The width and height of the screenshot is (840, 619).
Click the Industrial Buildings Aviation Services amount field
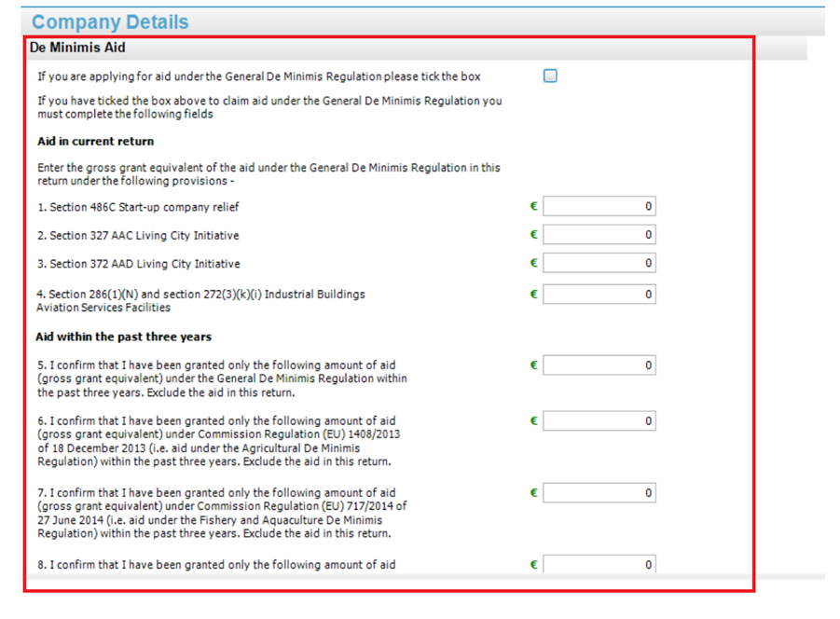click(x=599, y=294)
